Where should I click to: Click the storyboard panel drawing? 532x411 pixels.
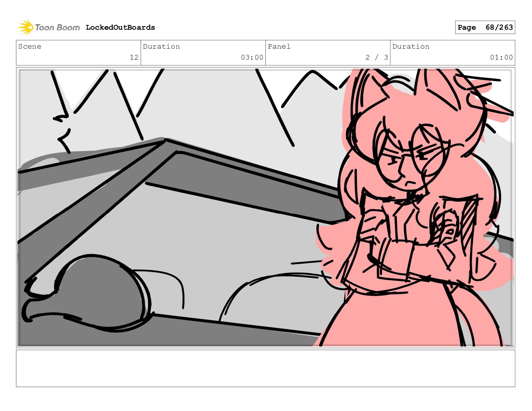pos(265,208)
